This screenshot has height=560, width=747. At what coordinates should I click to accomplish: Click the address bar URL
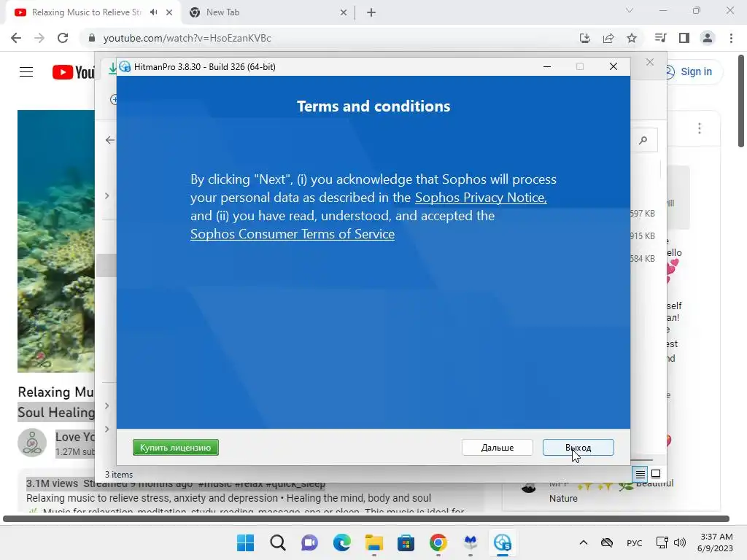click(x=187, y=38)
